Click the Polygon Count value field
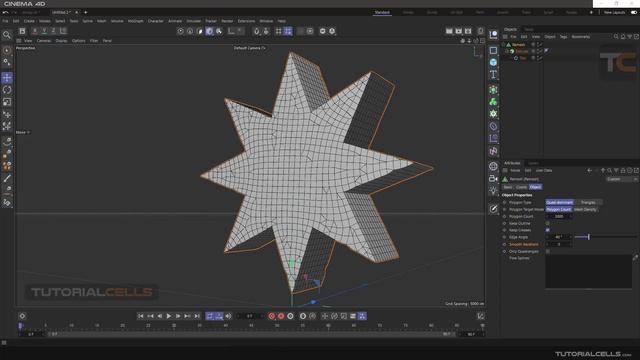Viewport: 640px width, 360px height. click(x=559, y=216)
